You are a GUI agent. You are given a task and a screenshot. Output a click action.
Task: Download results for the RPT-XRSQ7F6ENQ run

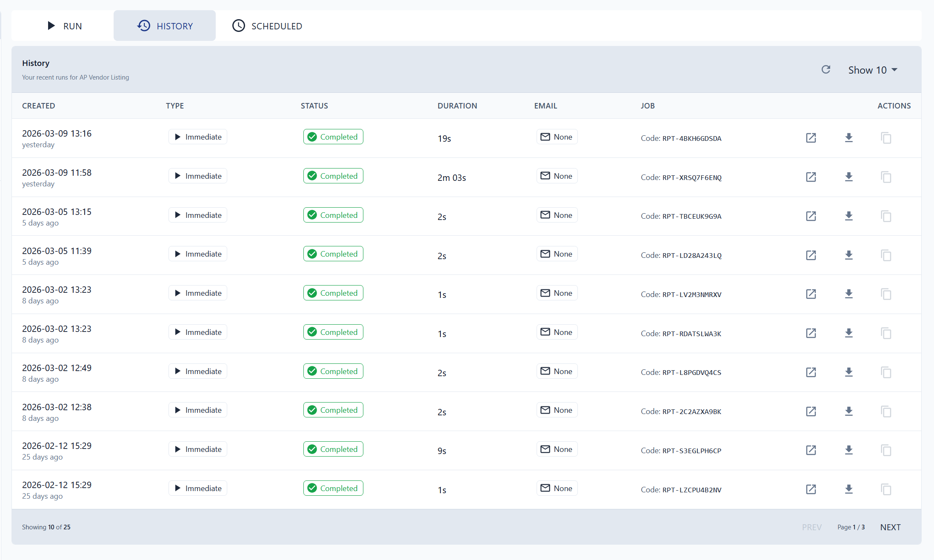point(849,177)
